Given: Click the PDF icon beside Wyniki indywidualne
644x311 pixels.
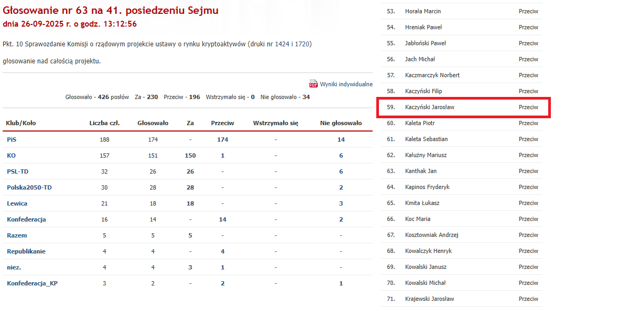Looking at the screenshot, I should tap(313, 84).
